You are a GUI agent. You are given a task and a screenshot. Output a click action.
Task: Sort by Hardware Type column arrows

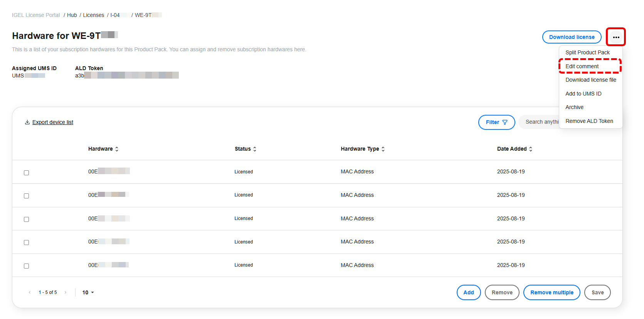click(x=383, y=149)
